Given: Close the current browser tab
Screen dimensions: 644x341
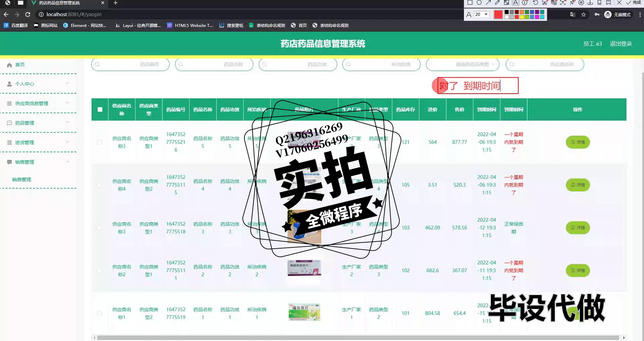Looking at the screenshot, I should click(103, 3).
